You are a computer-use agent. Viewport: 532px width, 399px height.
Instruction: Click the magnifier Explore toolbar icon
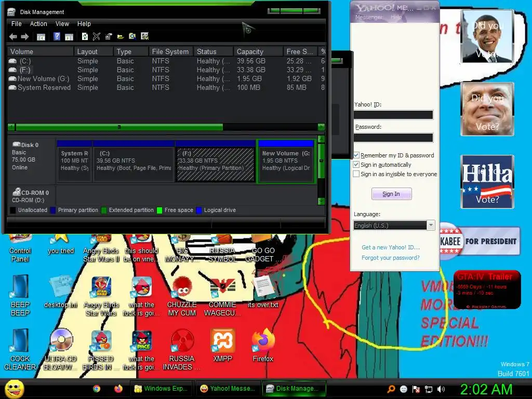pyautogui.click(x=132, y=36)
